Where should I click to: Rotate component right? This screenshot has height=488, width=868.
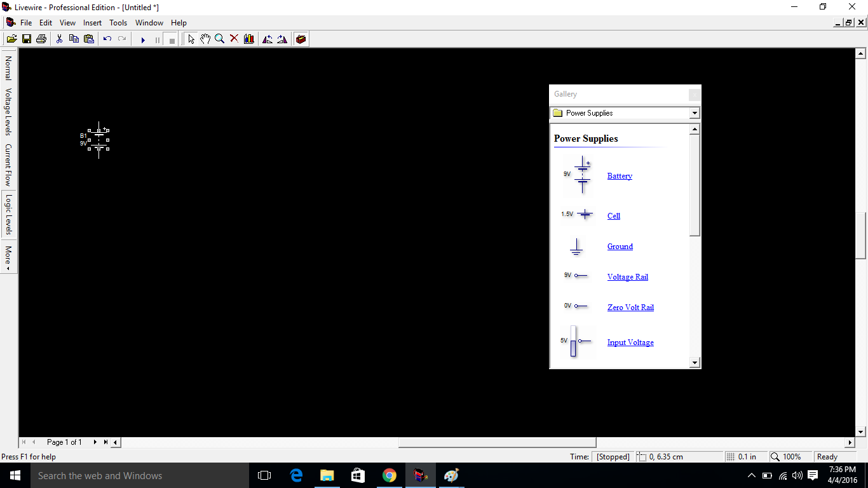282,39
